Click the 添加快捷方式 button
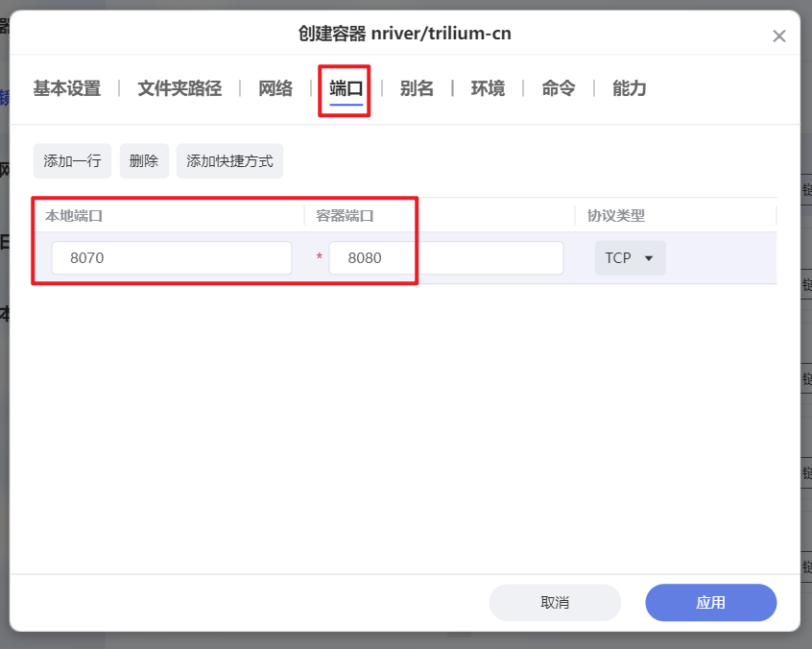Viewport: 812px width, 649px height. (229, 160)
